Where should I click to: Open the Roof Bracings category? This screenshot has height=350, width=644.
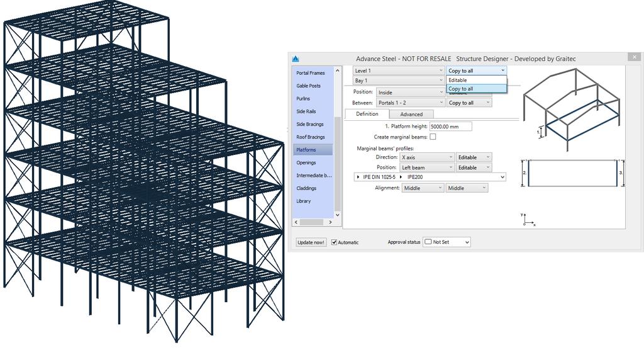pyautogui.click(x=311, y=137)
